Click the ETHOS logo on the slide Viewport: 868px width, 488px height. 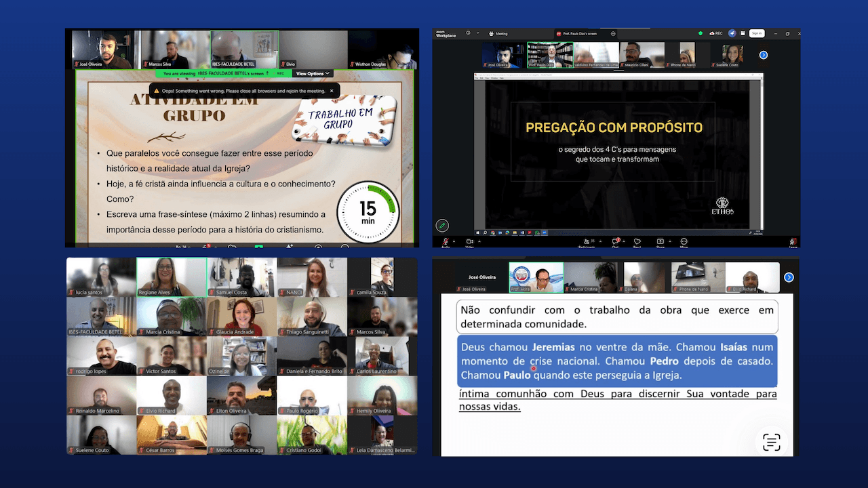724,206
